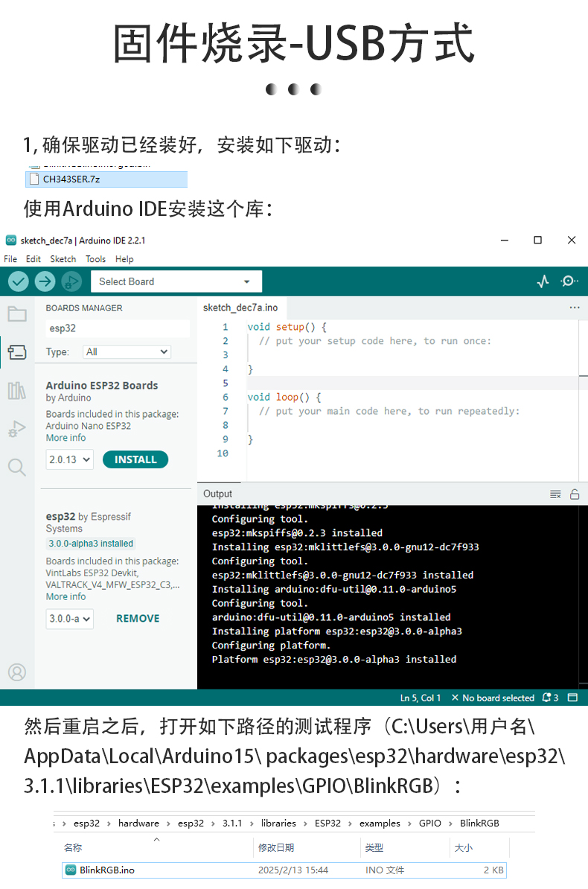
Task: Select the BlinkRGB.ino file
Action: (x=107, y=870)
